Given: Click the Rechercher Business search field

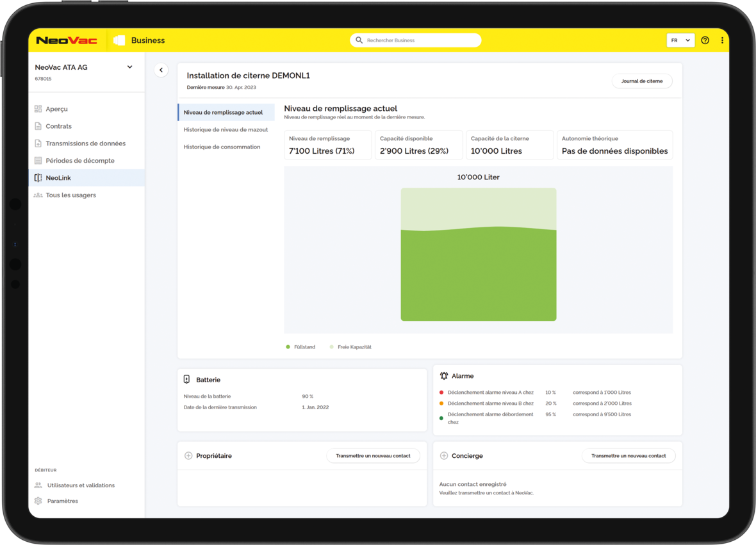Looking at the screenshot, I should pos(416,40).
